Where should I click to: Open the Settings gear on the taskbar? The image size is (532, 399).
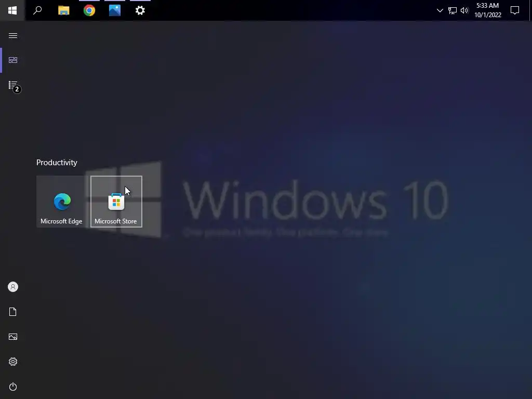tap(140, 10)
